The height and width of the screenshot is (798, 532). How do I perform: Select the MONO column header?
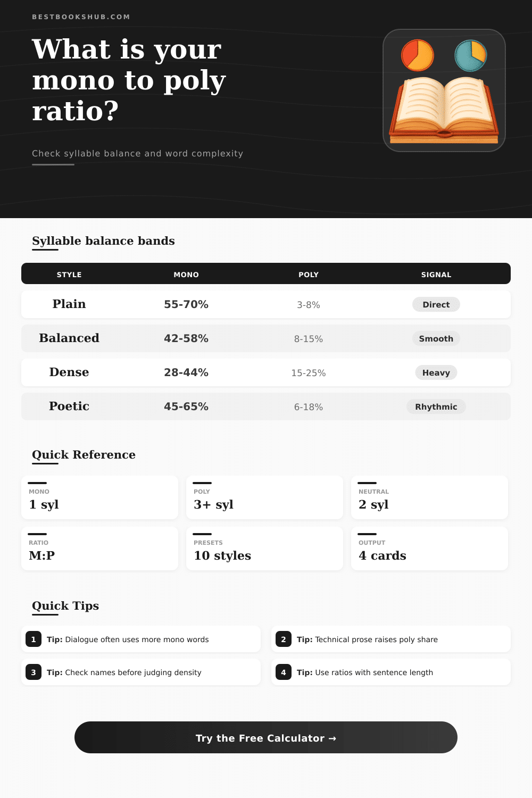pos(186,275)
